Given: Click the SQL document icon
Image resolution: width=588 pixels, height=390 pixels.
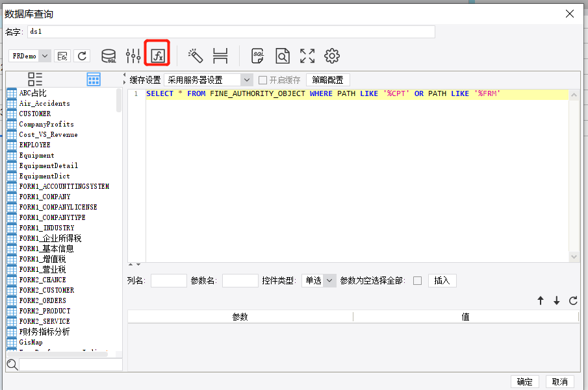Looking at the screenshot, I should point(258,56).
